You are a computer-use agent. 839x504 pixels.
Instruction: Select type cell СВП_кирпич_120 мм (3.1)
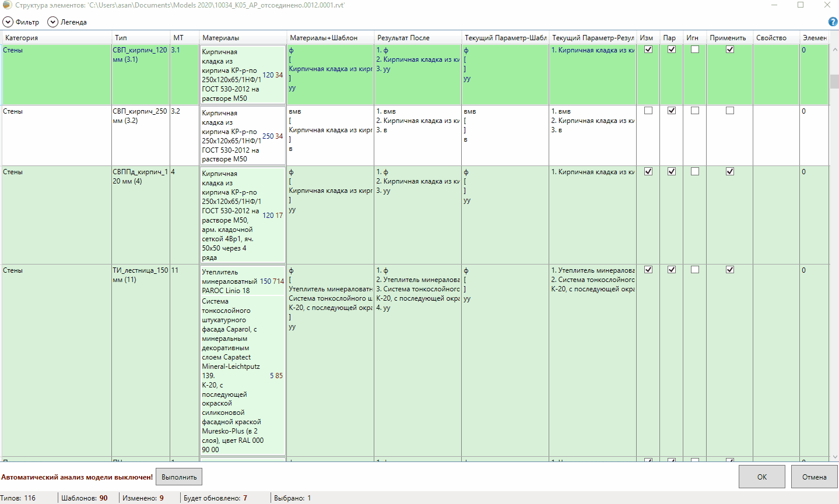(141, 75)
